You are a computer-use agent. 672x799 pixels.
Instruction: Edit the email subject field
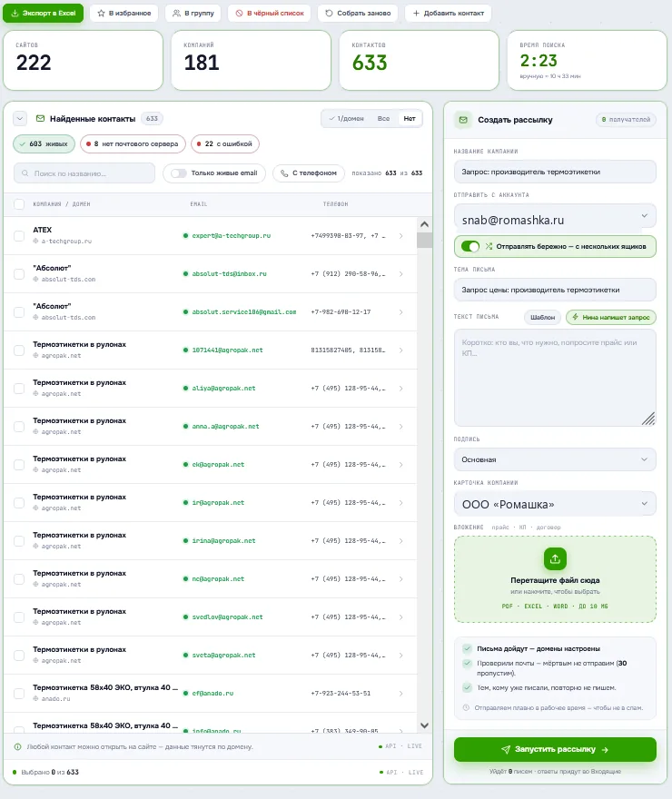pos(555,290)
